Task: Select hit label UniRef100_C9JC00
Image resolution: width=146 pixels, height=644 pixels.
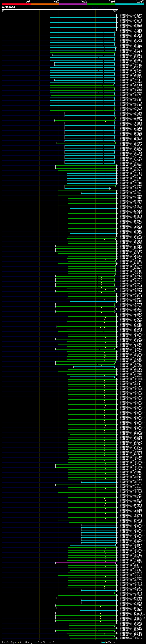Action: (x=131, y=590)
